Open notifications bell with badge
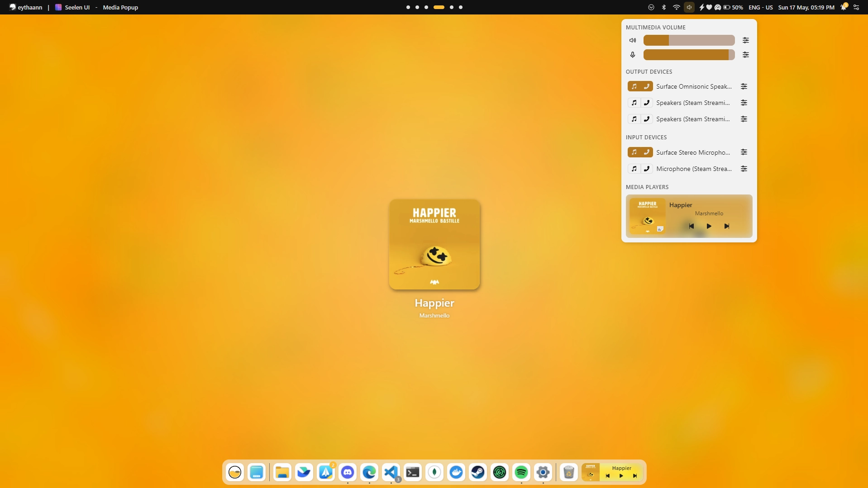This screenshot has width=868, height=488. pyautogui.click(x=844, y=7)
